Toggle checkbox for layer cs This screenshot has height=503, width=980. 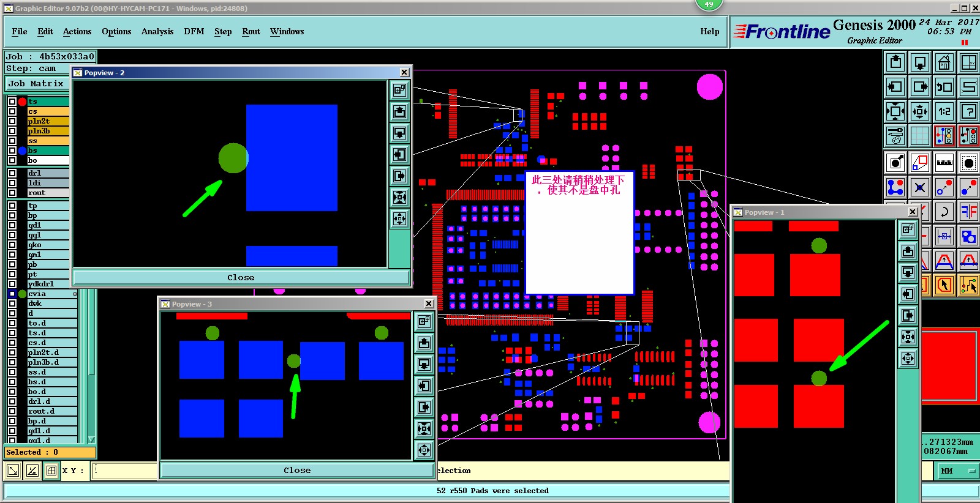[12, 111]
